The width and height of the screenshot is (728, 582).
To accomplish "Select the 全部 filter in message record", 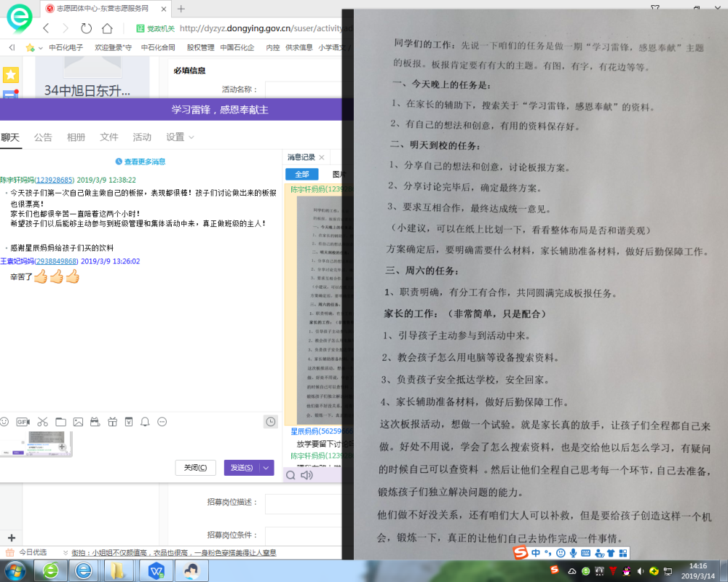I will pyautogui.click(x=302, y=174).
